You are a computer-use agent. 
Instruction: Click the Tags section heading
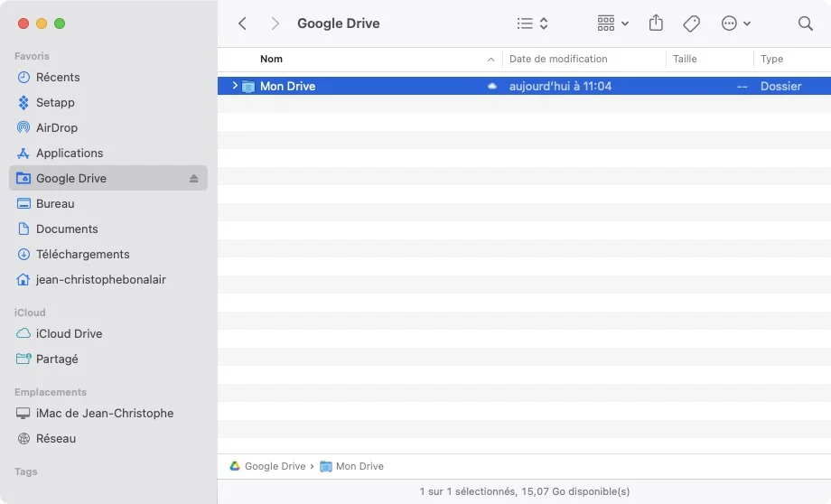click(x=25, y=471)
